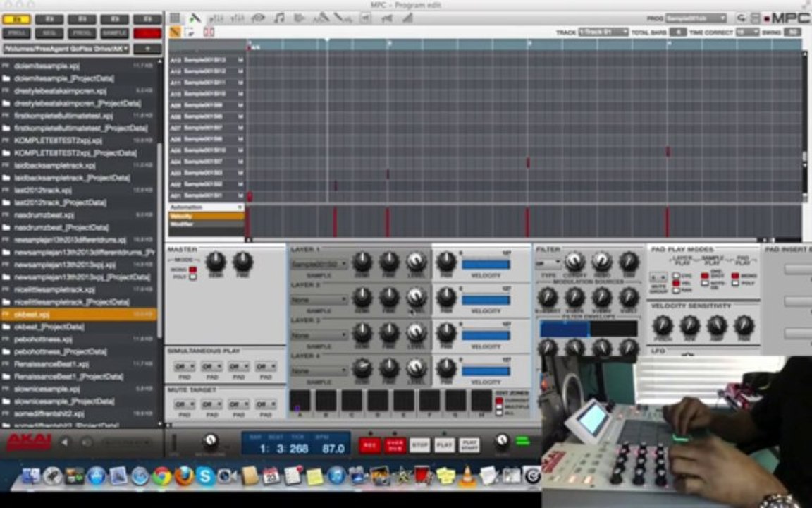Open the next sequence mode icon

(300, 18)
